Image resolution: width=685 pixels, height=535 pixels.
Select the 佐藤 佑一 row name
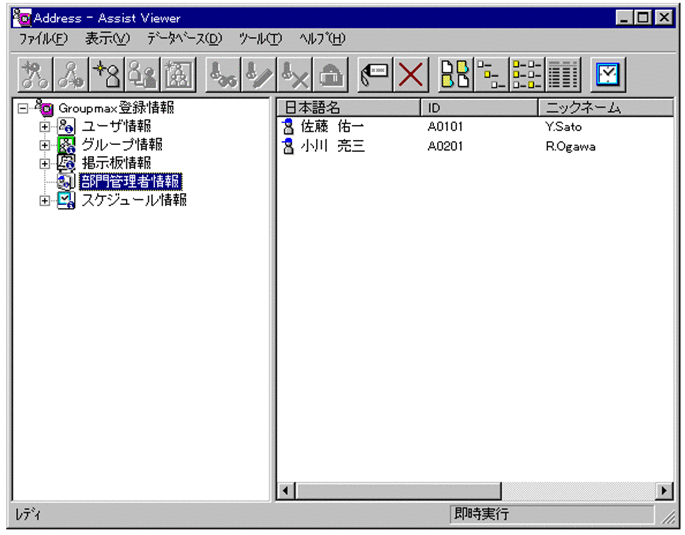tap(332, 127)
